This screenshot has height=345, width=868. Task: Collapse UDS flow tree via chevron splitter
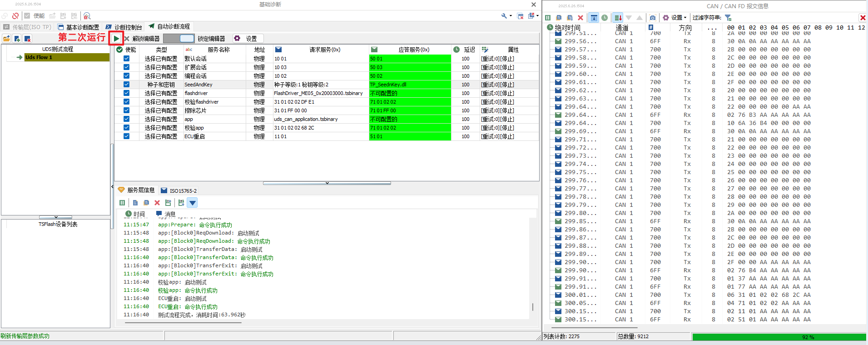(55, 217)
